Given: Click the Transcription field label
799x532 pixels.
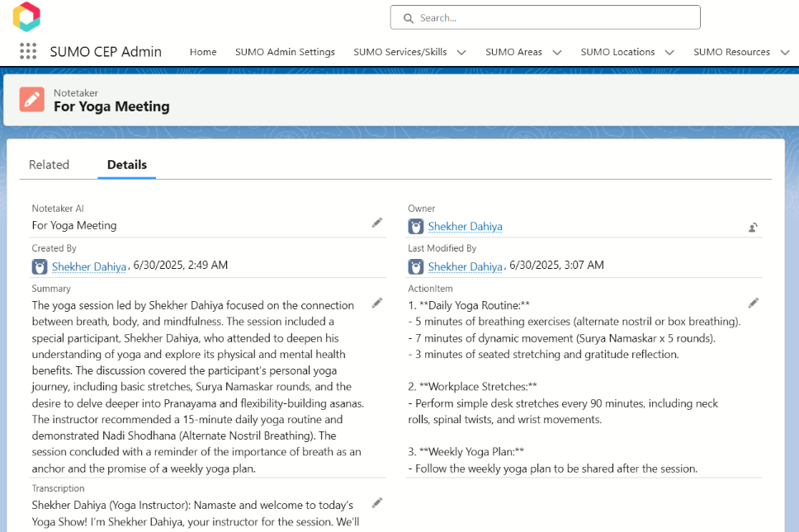Looking at the screenshot, I should tap(58, 488).
